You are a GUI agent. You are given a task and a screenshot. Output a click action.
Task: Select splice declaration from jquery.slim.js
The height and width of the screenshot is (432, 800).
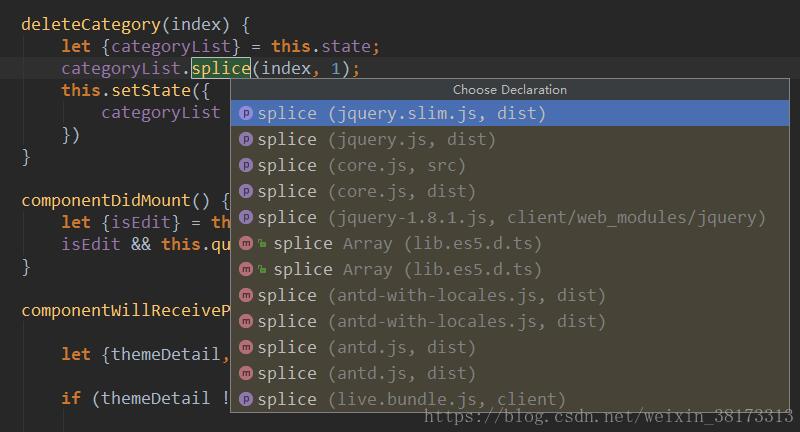[510, 113]
